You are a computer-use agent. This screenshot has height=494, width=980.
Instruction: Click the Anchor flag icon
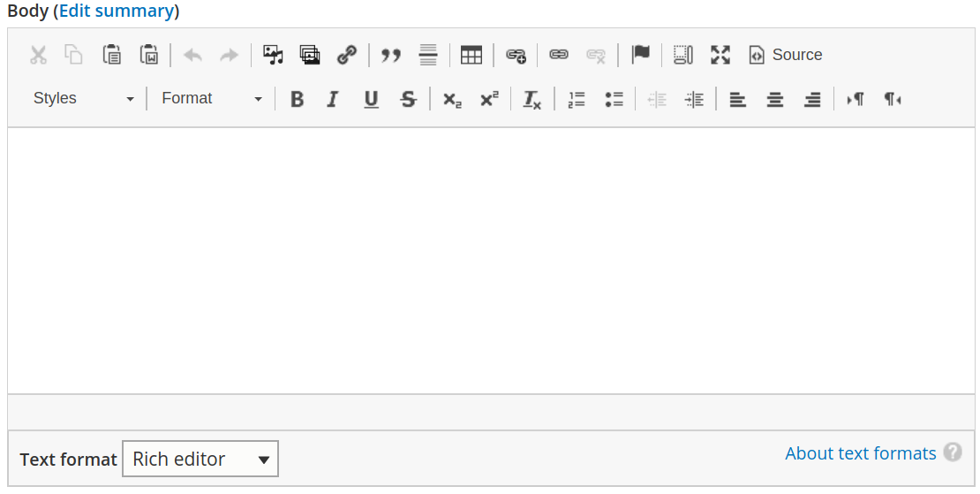[x=641, y=55]
